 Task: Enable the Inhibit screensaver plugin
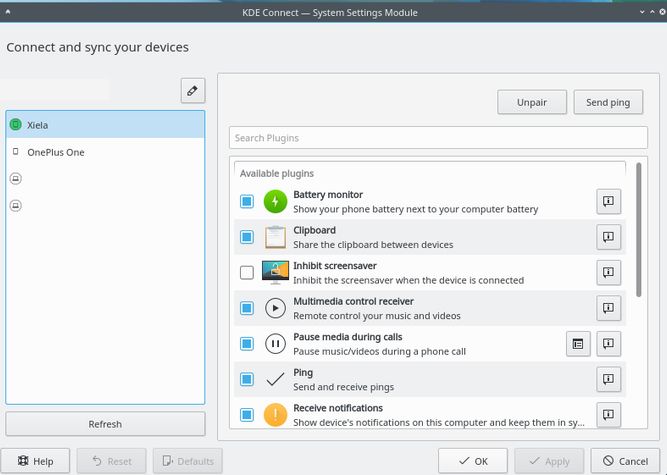(x=247, y=272)
